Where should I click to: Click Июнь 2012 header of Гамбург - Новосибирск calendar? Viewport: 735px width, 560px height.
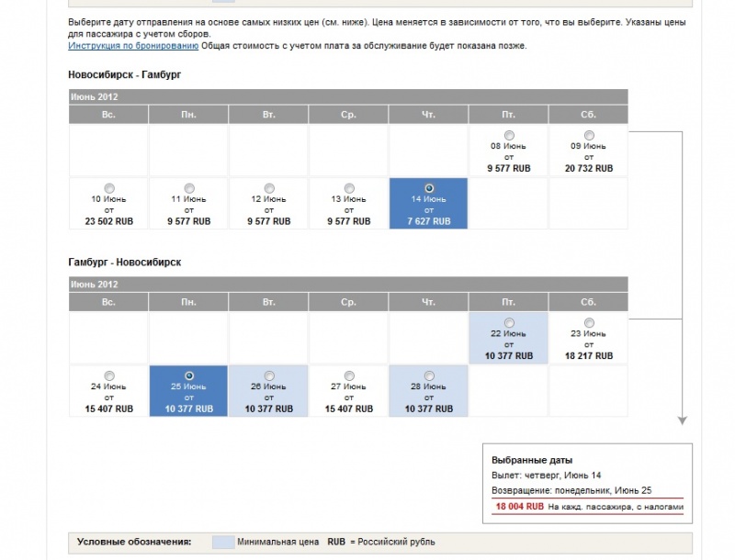(95, 284)
